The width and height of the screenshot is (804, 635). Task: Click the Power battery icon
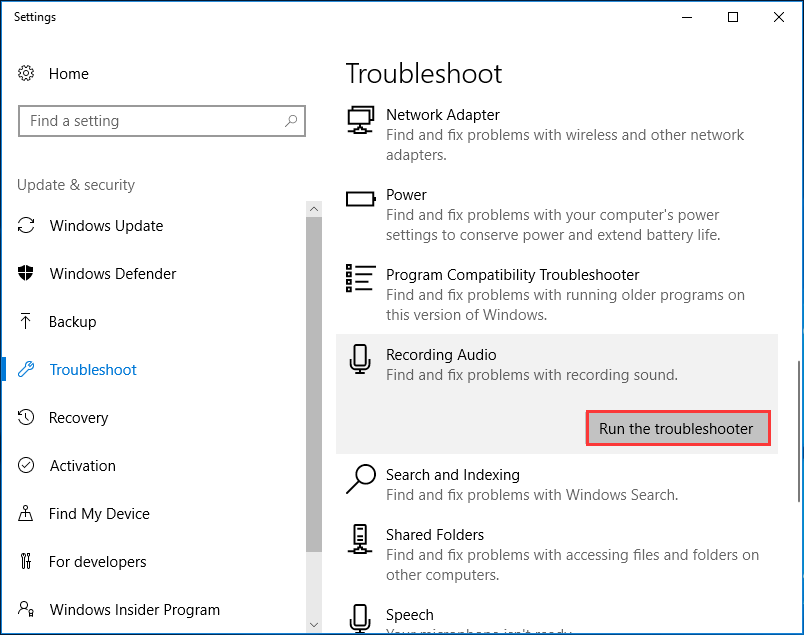point(360,198)
